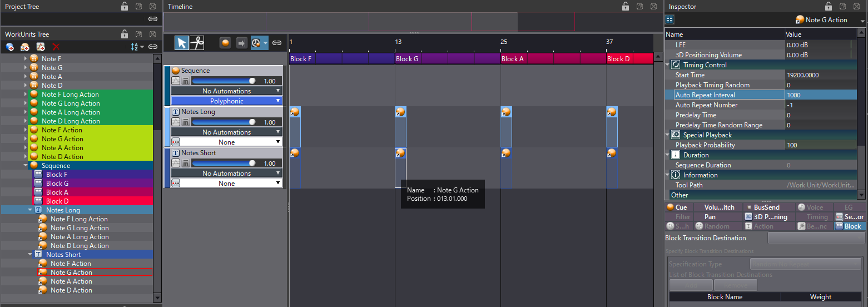Collapse the Special Playback section in Inspector
This screenshot has width=868, height=307.
(668, 135)
